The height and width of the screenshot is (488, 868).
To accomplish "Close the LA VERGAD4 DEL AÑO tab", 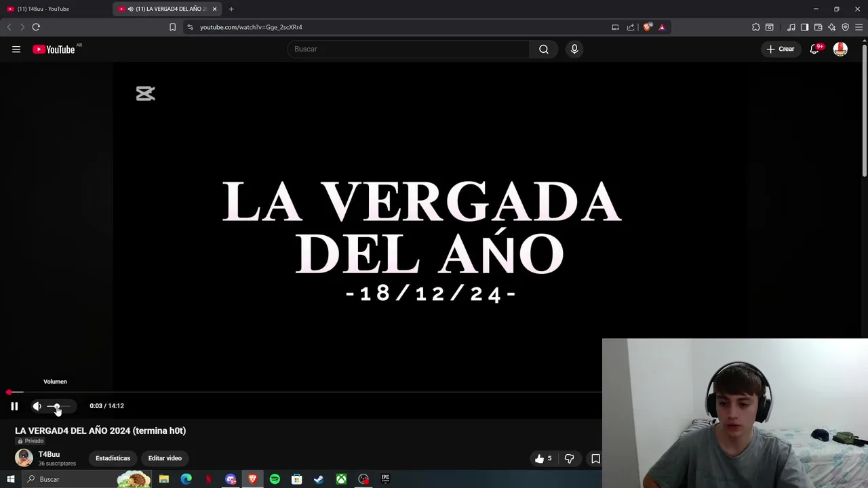I will coord(214,9).
